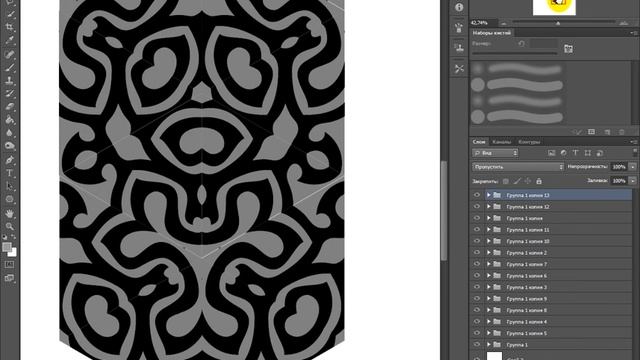The height and width of the screenshot is (360, 640).
Task: Switch to Слои tab
Action: point(479,142)
